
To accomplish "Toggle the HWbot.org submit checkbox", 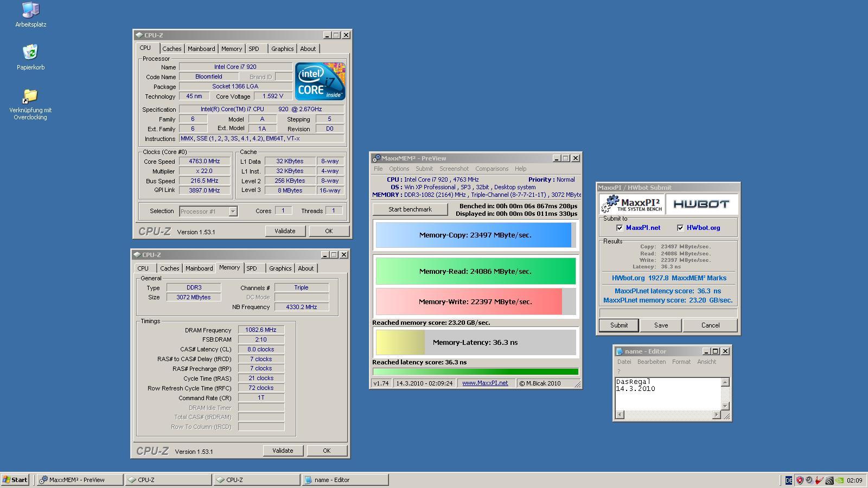I will 680,228.
